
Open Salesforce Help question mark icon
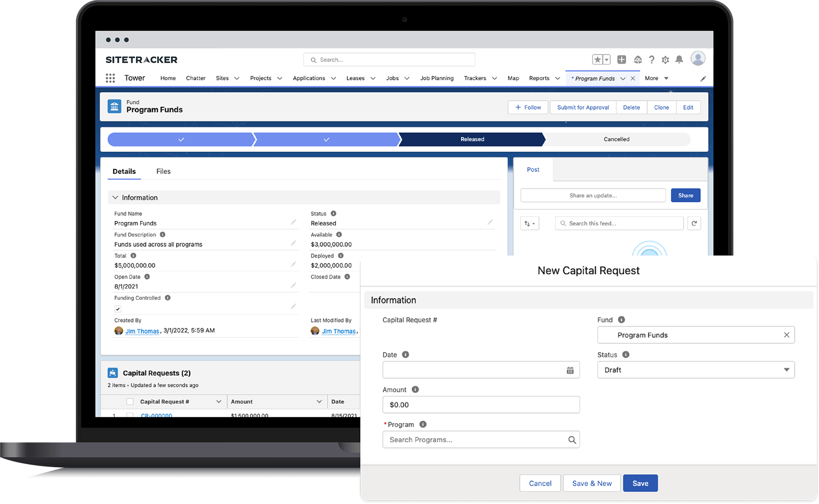coord(652,59)
